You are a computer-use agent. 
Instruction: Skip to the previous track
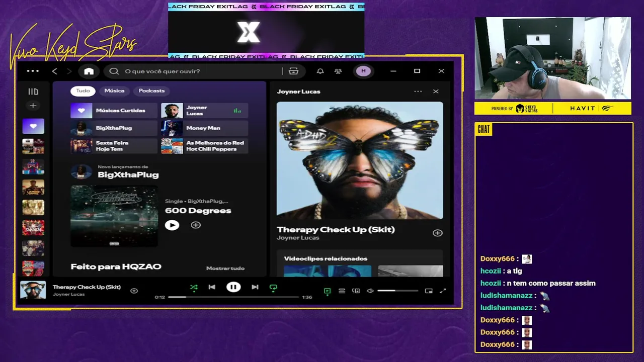(x=212, y=287)
